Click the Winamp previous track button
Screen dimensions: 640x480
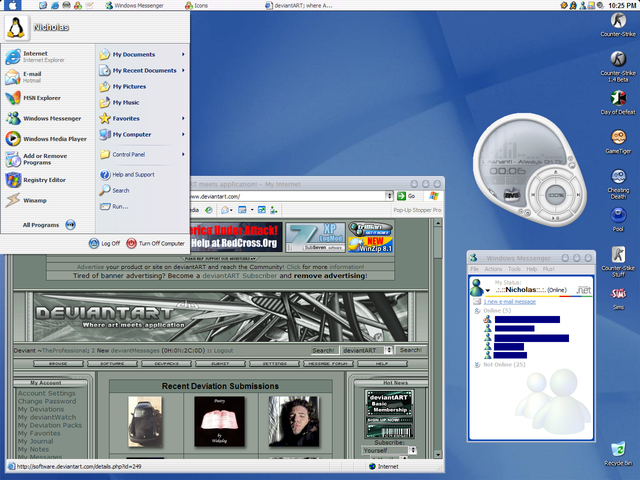(x=533, y=195)
